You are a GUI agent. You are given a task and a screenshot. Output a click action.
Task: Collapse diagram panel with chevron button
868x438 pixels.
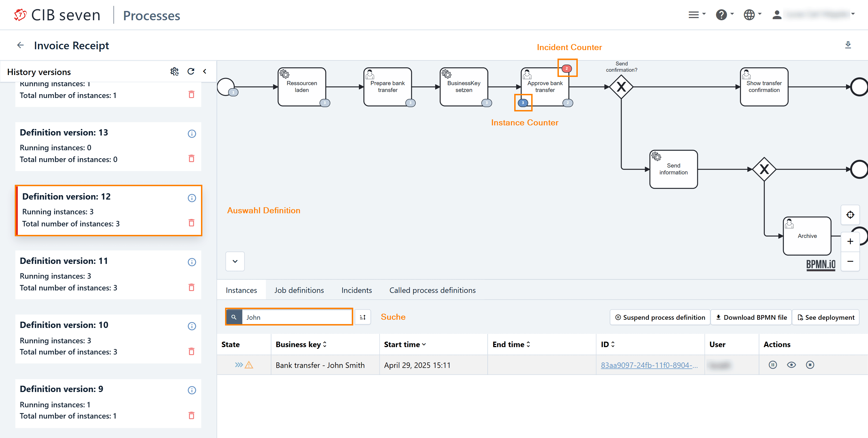click(235, 261)
